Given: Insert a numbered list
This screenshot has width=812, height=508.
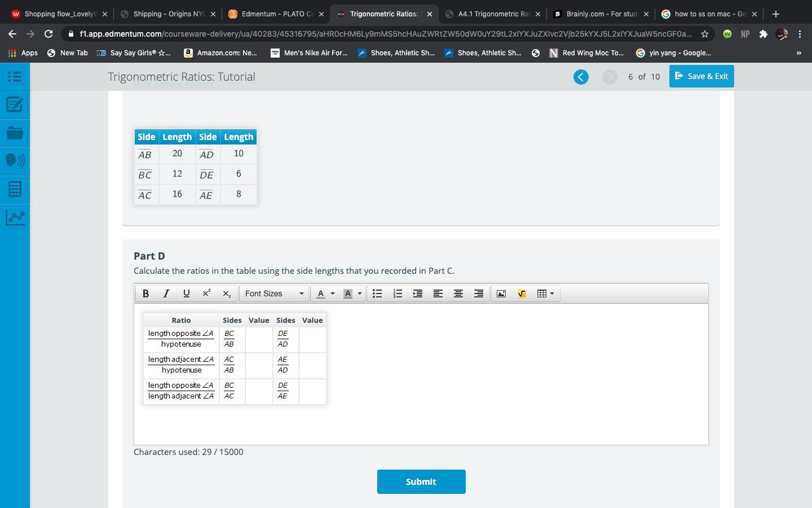Looking at the screenshot, I should (x=398, y=294).
